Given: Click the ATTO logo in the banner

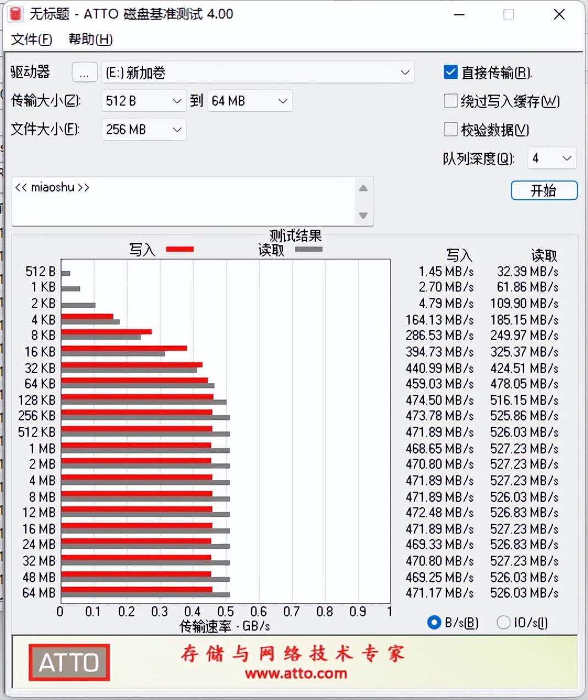Looking at the screenshot, I should point(69,662).
